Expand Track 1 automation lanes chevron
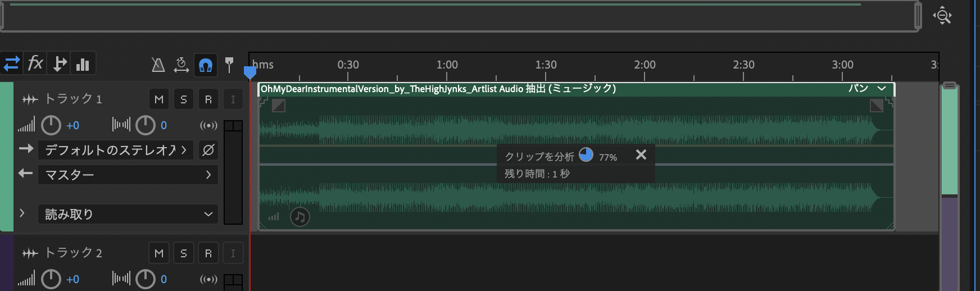The image size is (980, 291). coord(22,213)
